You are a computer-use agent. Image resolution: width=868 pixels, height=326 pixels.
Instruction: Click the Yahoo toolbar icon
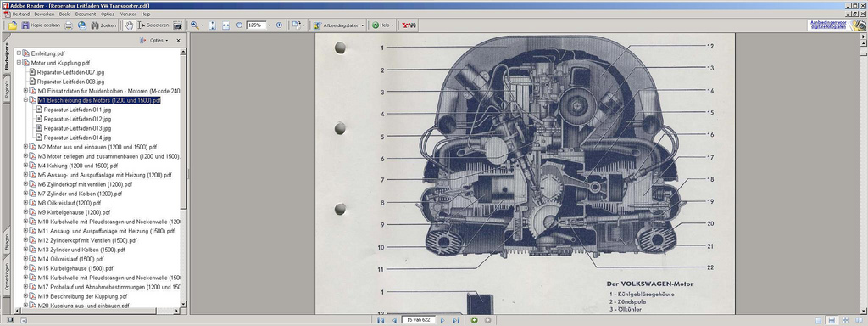(x=409, y=25)
